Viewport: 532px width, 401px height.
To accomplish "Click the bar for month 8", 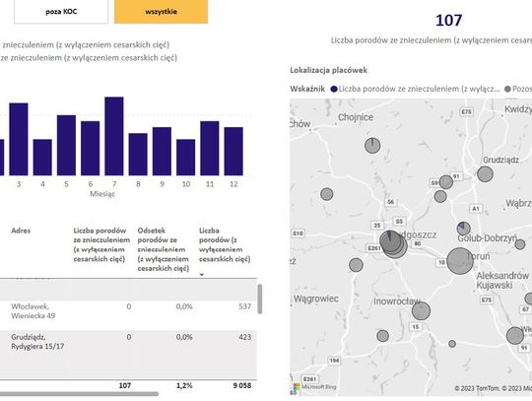I will [x=138, y=155].
